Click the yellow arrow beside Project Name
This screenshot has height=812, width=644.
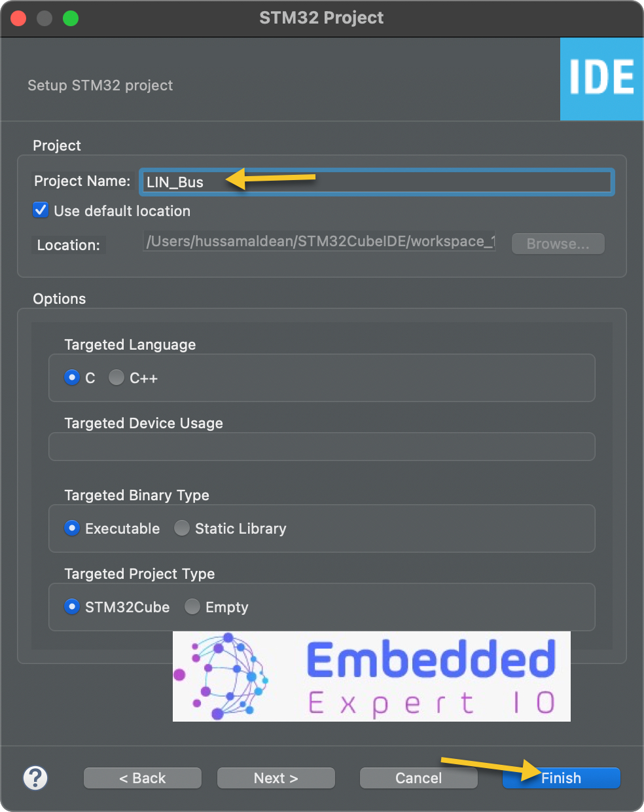[268, 177]
